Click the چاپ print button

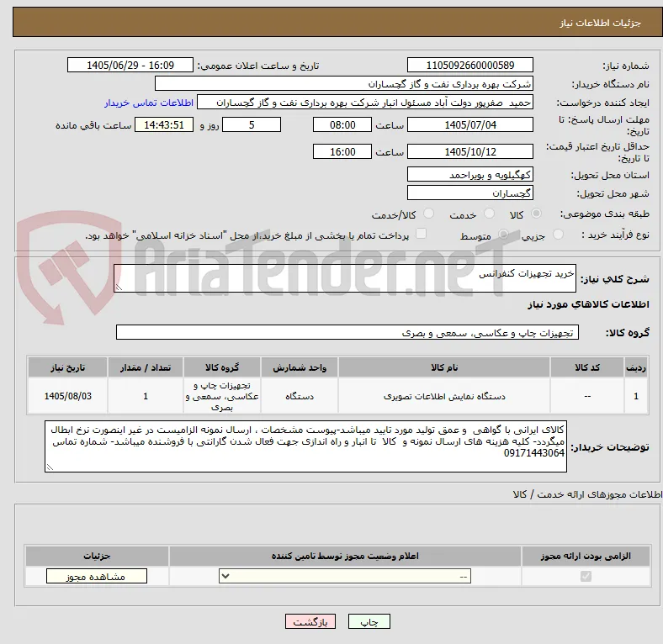coord(369,622)
